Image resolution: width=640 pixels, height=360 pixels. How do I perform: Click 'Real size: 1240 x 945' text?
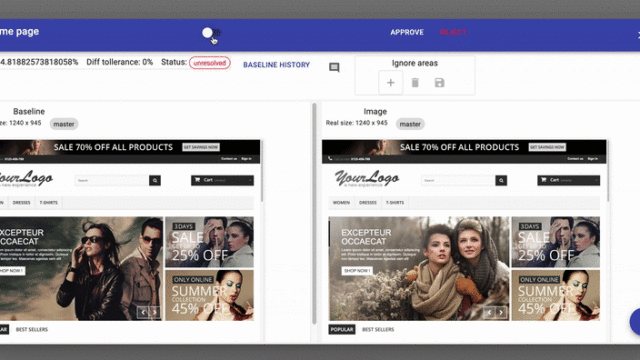(357, 123)
